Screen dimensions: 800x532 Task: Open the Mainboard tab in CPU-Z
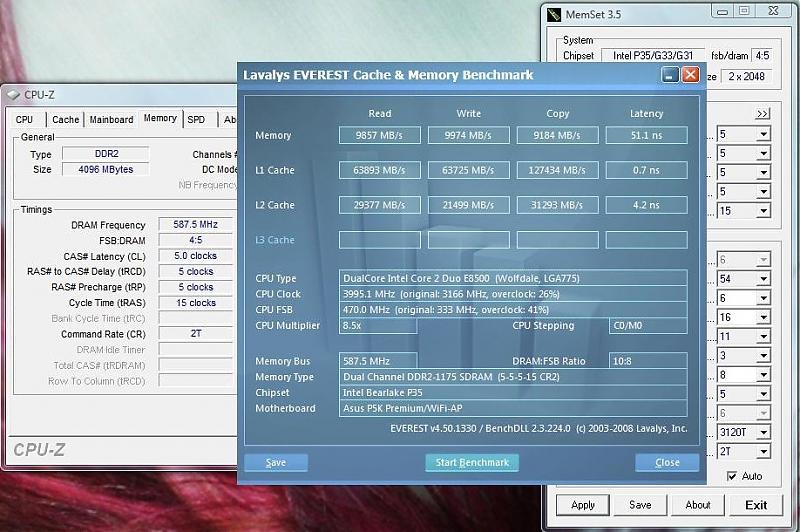click(111, 119)
